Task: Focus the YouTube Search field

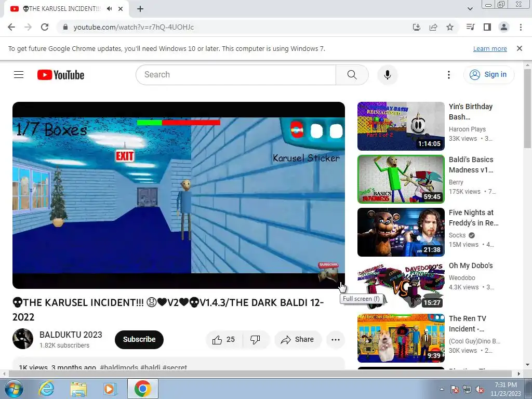Action: tap(236, 75)
